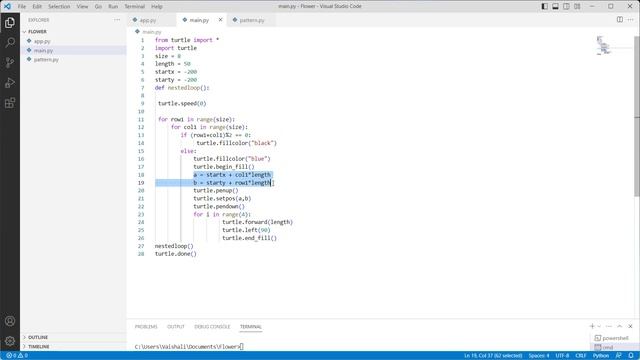Open the Go menu

click(x=98, y=7)
